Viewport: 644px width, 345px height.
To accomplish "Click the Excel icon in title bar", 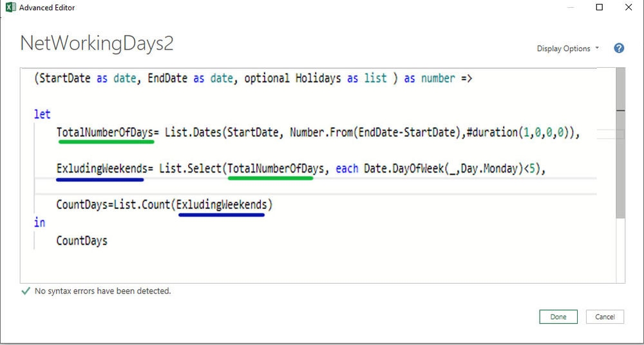I will (x=11, y=7).
